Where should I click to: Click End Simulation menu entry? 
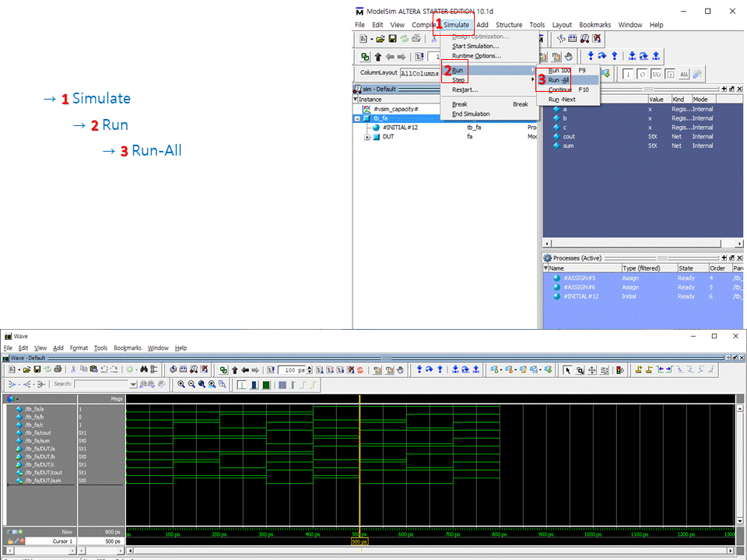click(471, 114)
